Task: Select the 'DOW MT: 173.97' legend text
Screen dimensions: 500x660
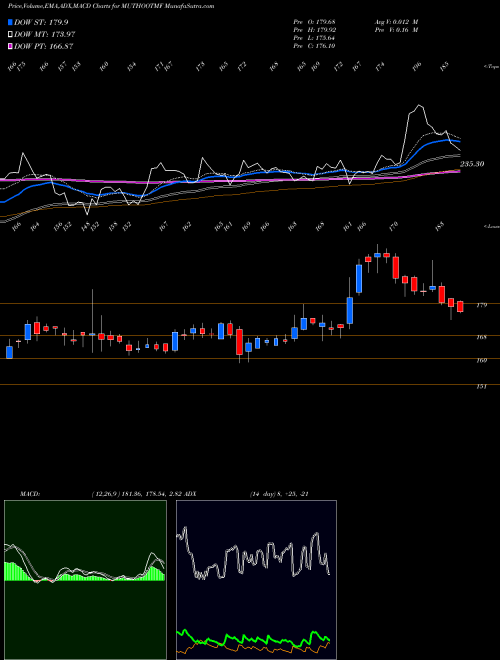Action: [x=45, y=34]
